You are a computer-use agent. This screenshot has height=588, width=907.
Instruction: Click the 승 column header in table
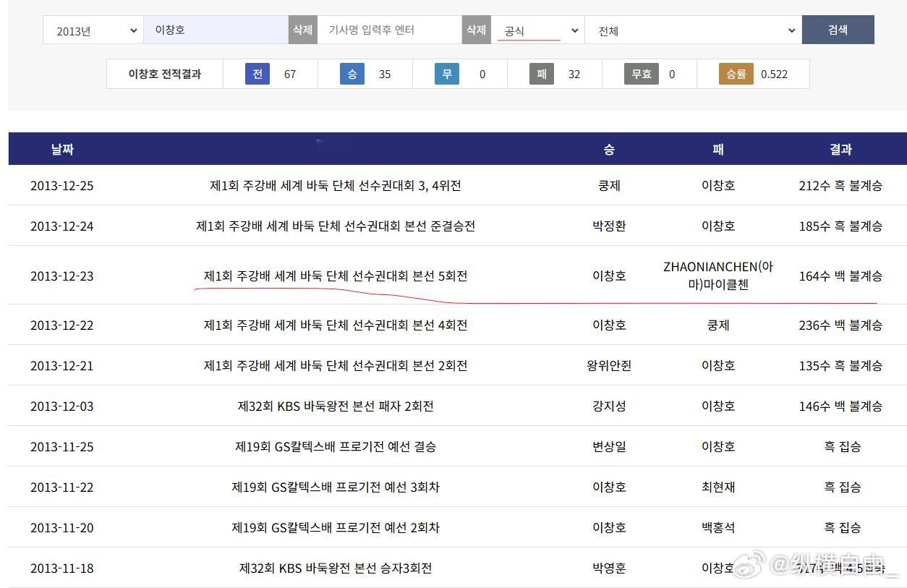pos(609,149)
